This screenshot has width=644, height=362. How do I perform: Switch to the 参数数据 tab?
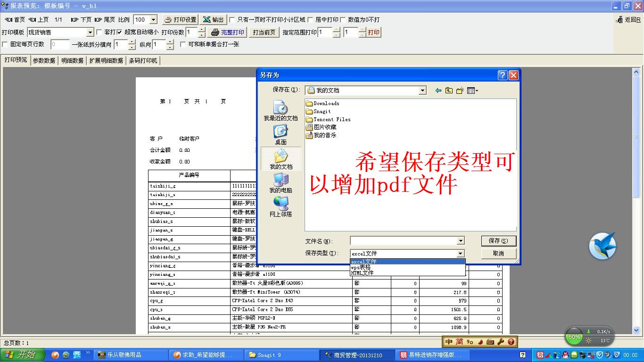44,61
